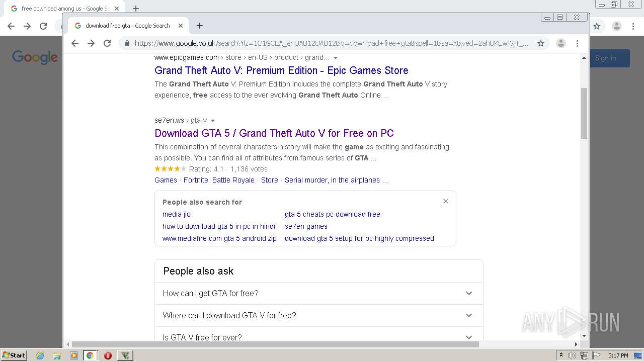Search how to download gta 5 in hindi
644x362 pixels.
coord(219,226)
